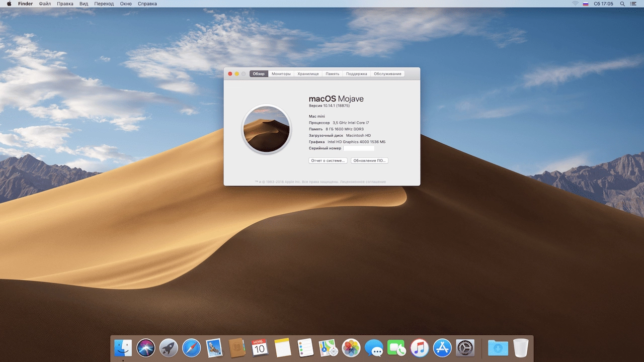Switch to the Обслуживание tab
The height and width of the screenshot is (362, 644).
coord(387,74)
